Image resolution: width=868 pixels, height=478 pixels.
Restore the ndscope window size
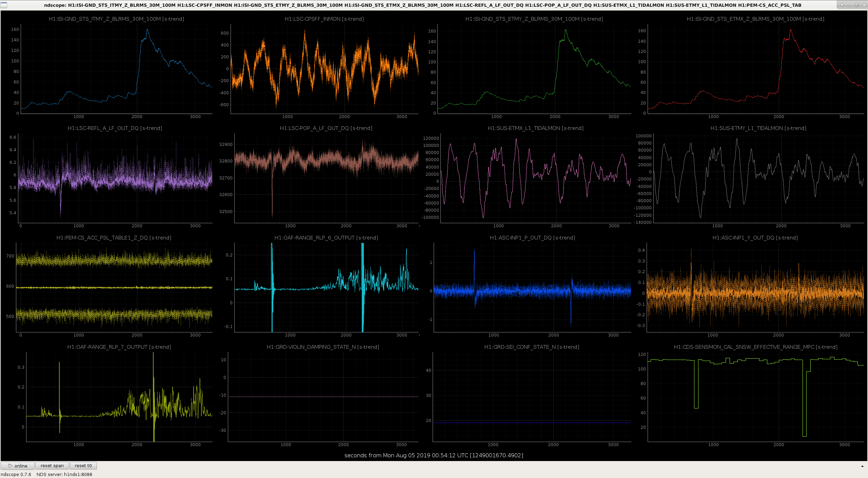[856, 5]
